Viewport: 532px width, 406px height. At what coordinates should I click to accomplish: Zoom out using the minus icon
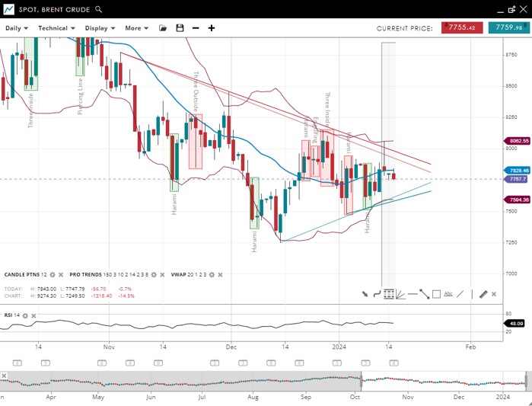196,28
